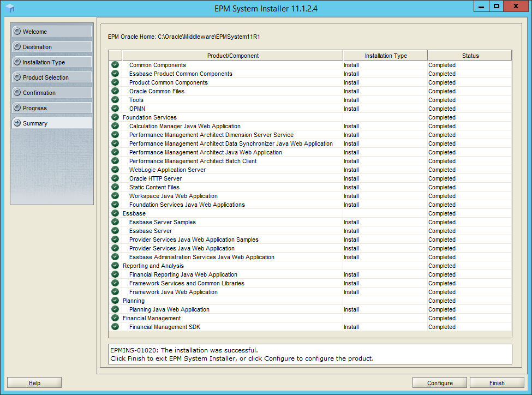Click the EPM Oracle Home path text
The height and width of the screenshot is (395, 532).
(184, 37)
